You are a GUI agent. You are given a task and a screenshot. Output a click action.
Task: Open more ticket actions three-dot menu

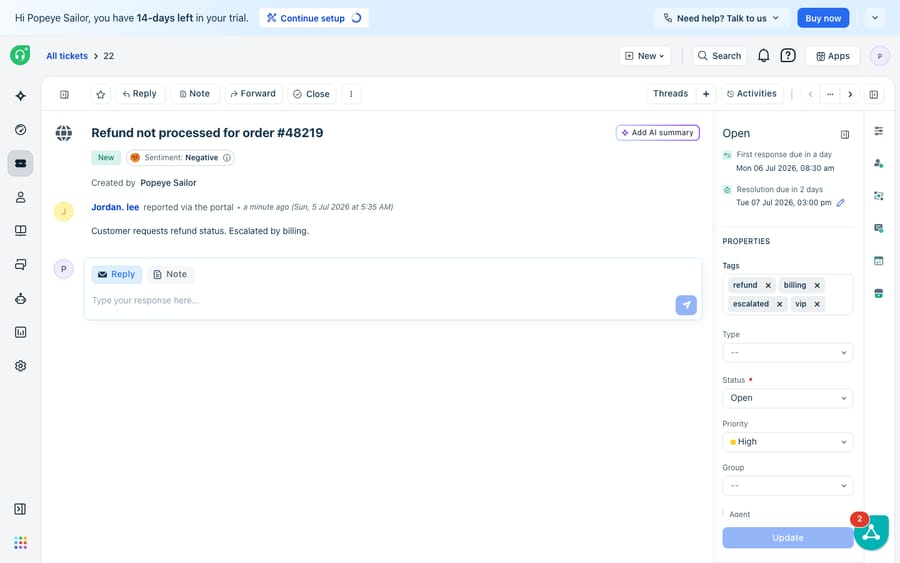coord(351,94)
